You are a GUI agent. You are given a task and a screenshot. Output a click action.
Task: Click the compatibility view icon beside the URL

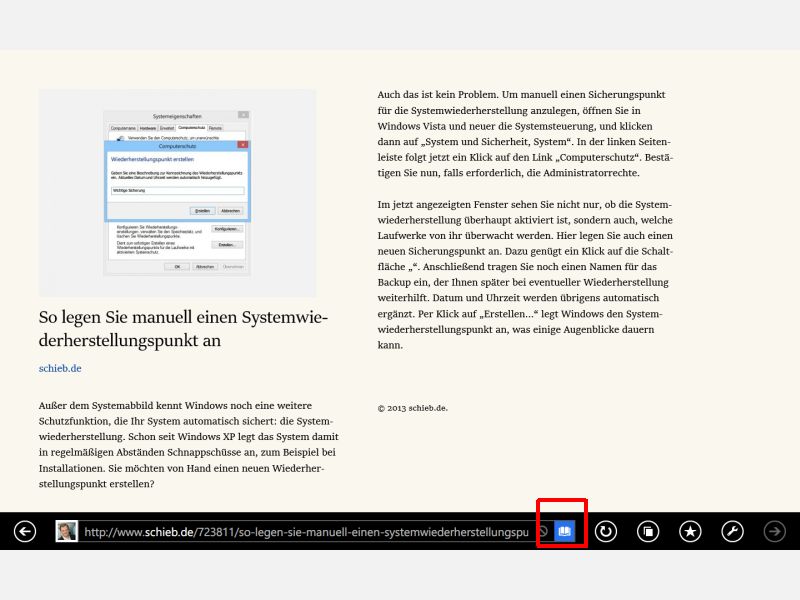[543, 532]
